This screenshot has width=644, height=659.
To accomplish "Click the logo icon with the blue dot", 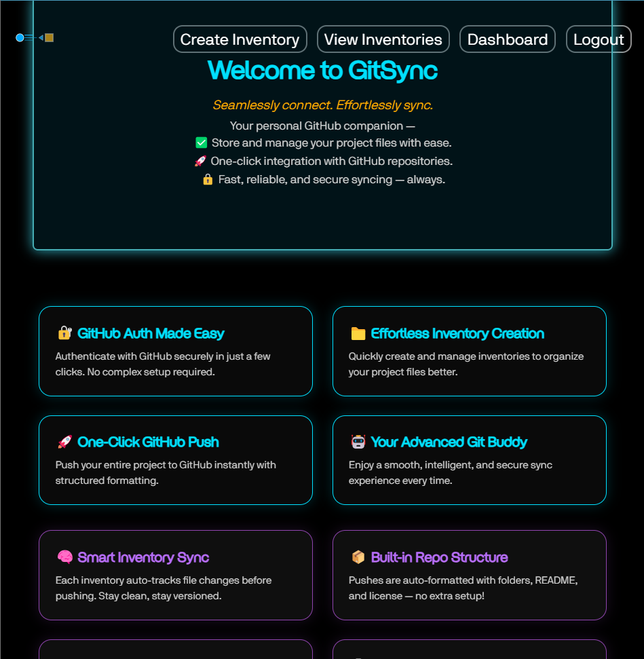I will pyautogui.click(x=35, y=38).
